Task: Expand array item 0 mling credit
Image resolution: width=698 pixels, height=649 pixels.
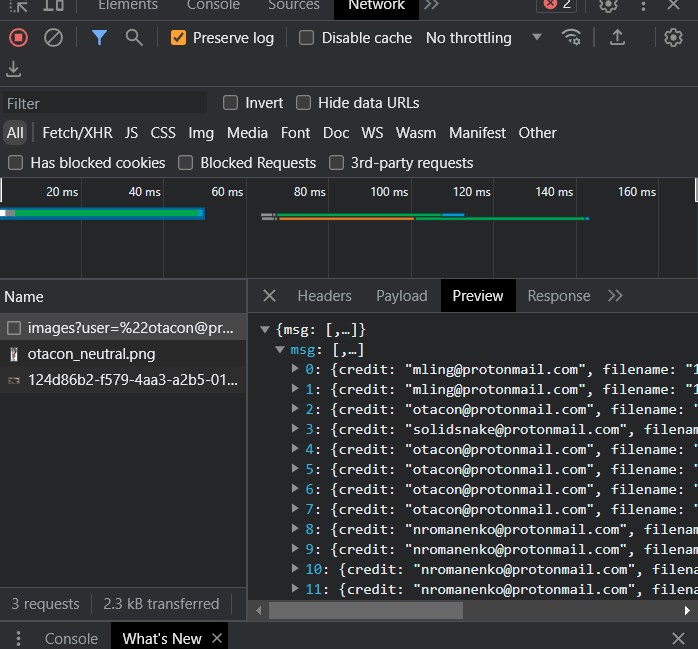Action: [295, 368]
